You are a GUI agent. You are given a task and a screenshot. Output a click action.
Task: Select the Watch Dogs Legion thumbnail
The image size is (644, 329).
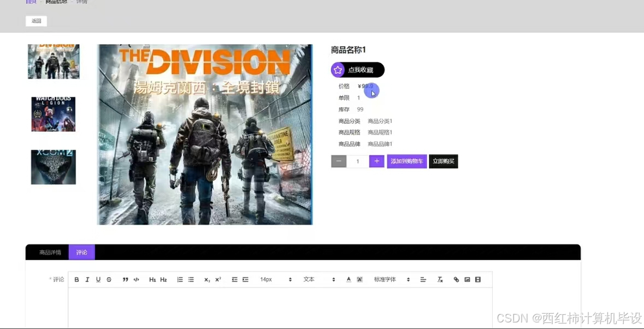click(x=54, y=114)
